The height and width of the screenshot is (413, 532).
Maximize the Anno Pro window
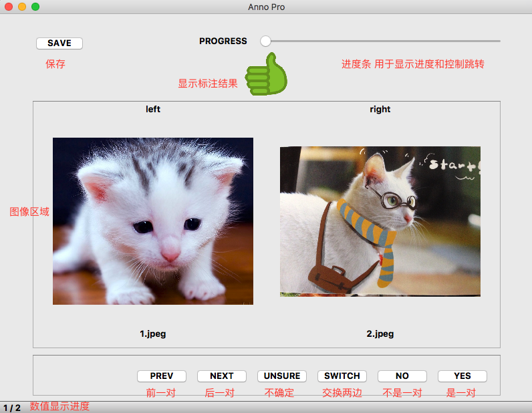click(x=35, y=7)
